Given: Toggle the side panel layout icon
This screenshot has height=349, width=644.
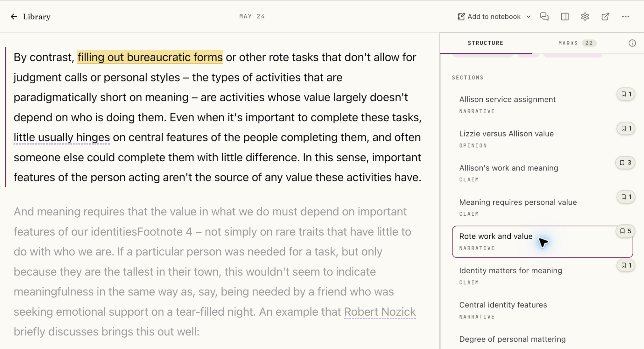Looking at the screenshot, I should coord(565,17).
